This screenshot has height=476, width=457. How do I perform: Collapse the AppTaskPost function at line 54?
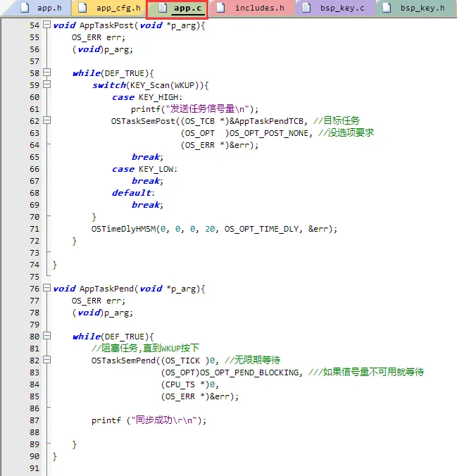pos(46,25)
